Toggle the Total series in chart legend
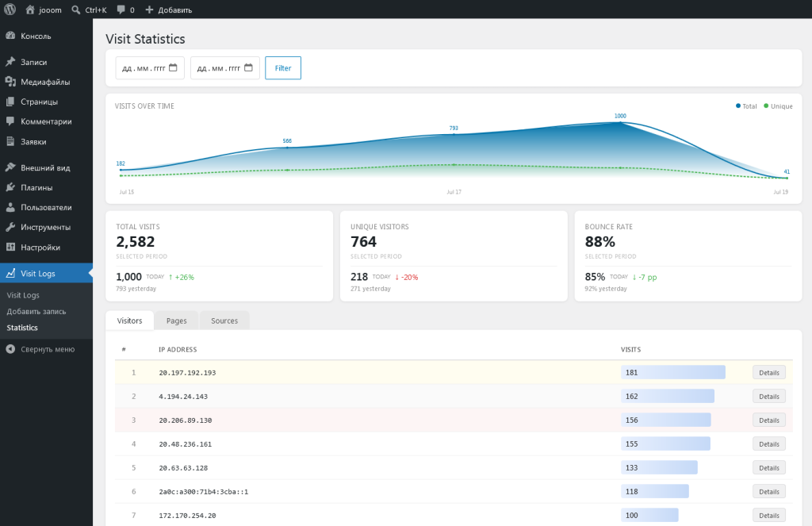This screenshot has width=812, height=526. [x=746, y=106]
